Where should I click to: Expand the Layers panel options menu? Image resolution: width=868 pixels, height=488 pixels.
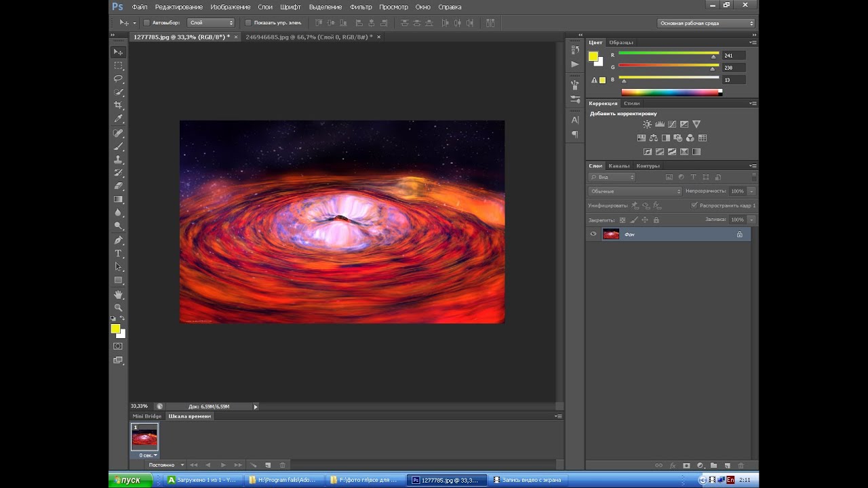click(753, 165)
